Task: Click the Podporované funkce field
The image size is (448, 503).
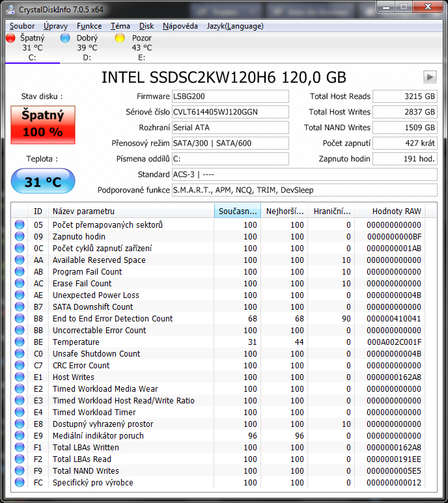Action: pyautogui.click(x=305, y=190)
